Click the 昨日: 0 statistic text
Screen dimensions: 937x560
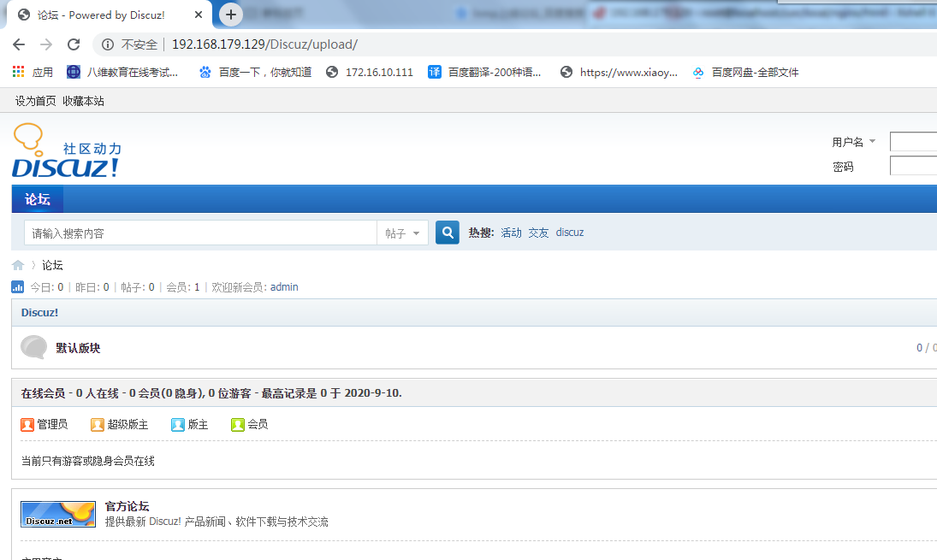tap(92, 287)
